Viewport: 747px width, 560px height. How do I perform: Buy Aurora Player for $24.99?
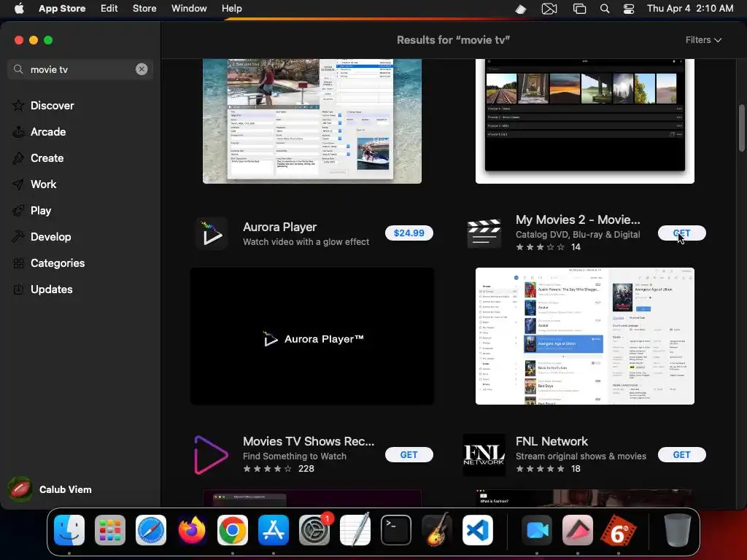[409, 233]
